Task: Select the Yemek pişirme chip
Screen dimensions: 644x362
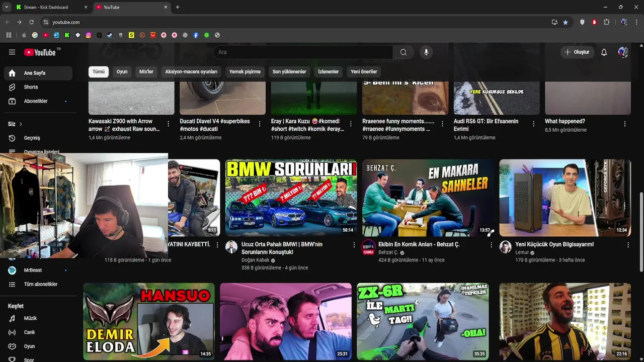Action: [x=245, y=71]
